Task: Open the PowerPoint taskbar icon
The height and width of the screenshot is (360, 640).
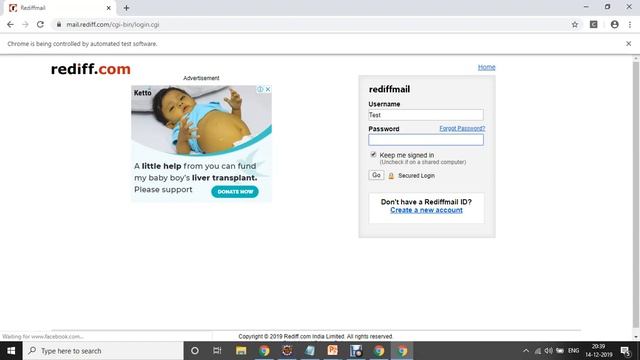Action: (x=333, y=351)
